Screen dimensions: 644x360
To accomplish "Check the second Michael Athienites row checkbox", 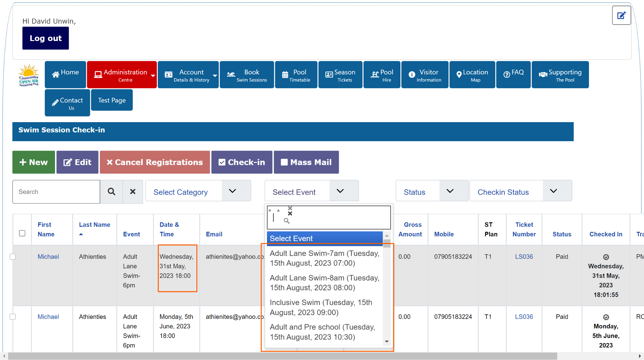I will pos(13,317).
